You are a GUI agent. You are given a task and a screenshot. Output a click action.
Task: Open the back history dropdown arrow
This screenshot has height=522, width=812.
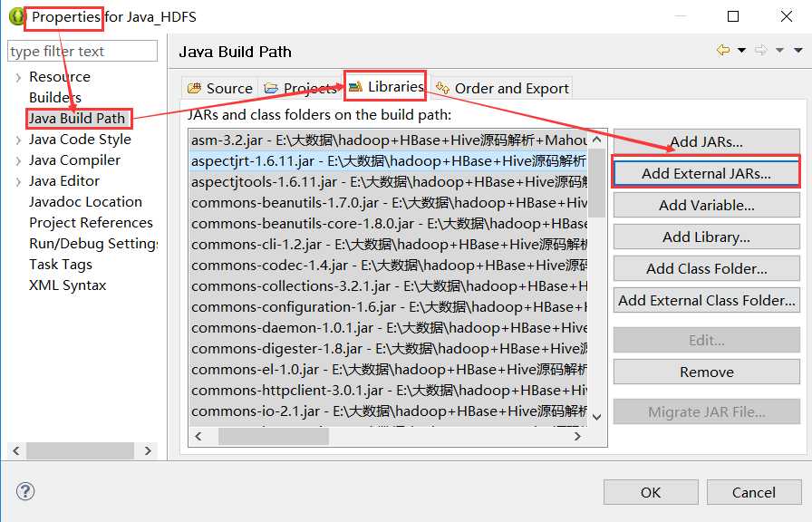tap(741, 50)
